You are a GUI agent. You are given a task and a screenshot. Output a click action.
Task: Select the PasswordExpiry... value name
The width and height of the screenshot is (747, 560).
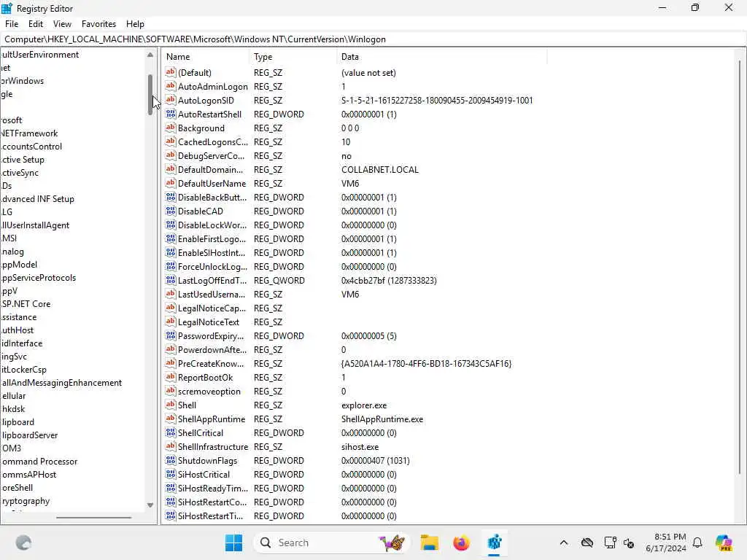click(211, 335)
